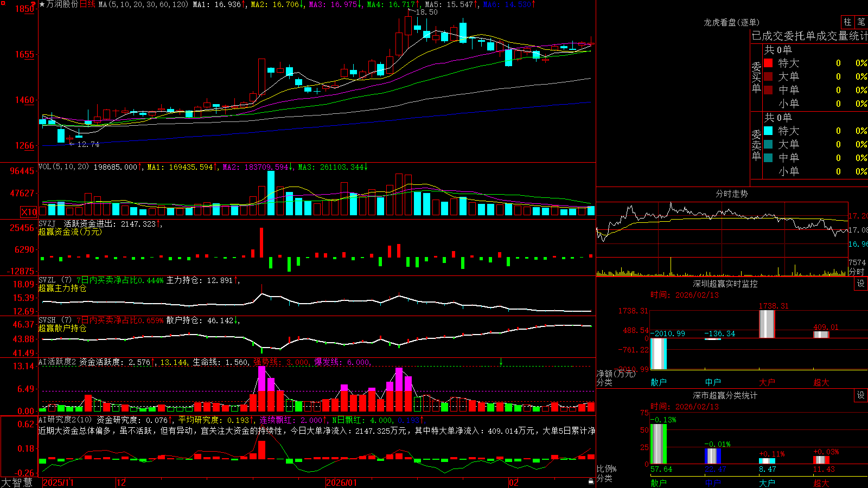This screenshot has width=868, height=488.
Task: Click the star icon beside 万润股份
Action: [x=42, y=4]
